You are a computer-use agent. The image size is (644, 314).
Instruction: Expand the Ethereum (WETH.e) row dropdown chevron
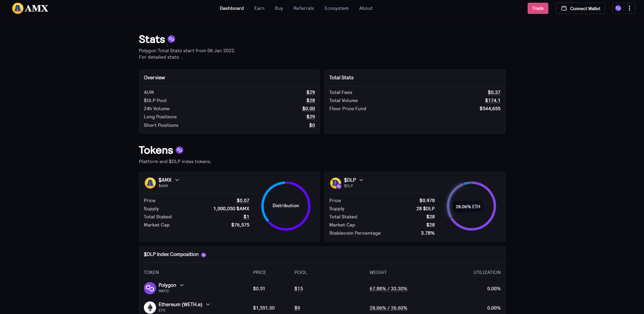pos(208,305)
